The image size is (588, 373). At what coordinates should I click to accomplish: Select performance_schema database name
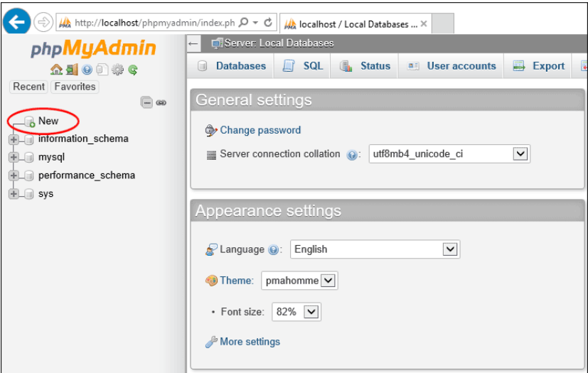tap(87, 175)
